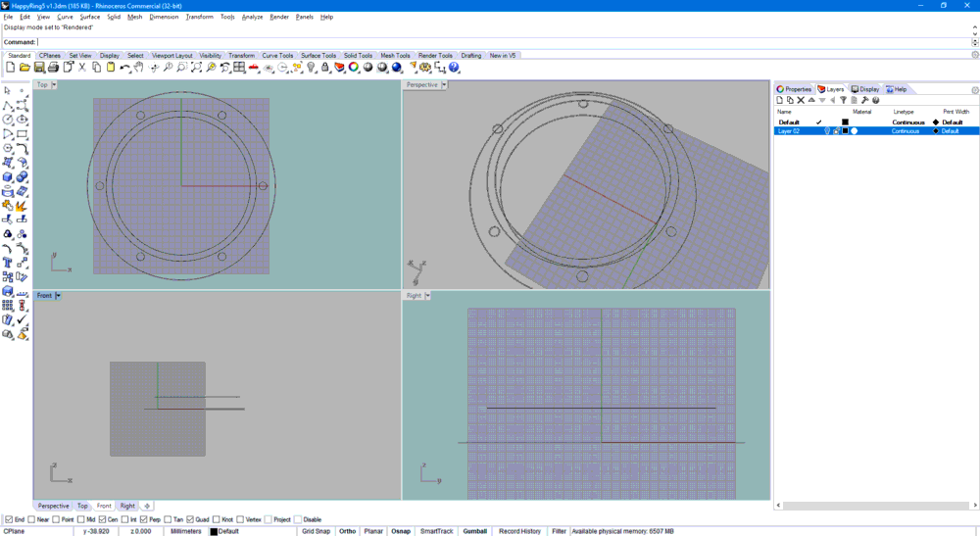Image resolution: width=980 pixels, height=536 pixels.
Task: Switch to the Perspective viewport tab at the bottom
Action: click(53, 506)
